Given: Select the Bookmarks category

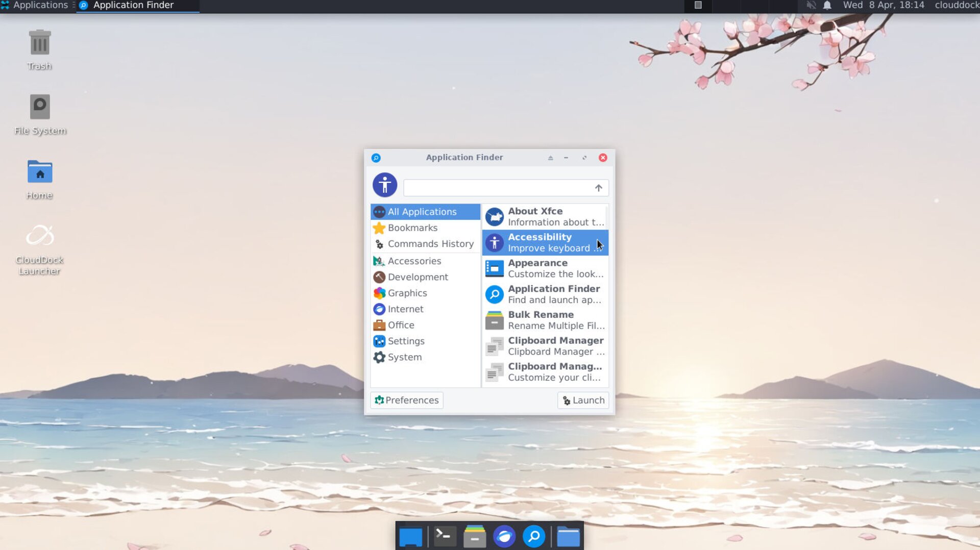Looking at the screenshot, I should point(412,228).
